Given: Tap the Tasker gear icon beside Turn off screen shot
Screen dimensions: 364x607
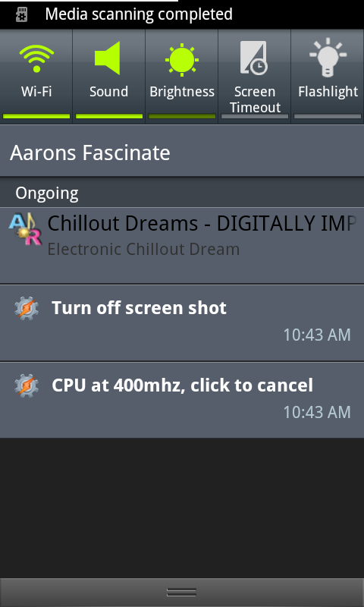Looking at the screenshot, I should 27,309.
